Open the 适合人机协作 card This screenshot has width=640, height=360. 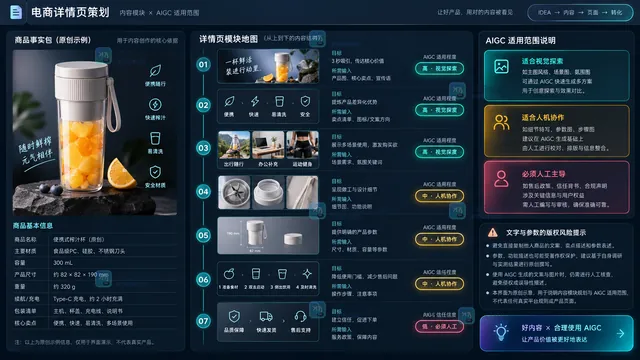pyautogui.click(x=556, y=131)
